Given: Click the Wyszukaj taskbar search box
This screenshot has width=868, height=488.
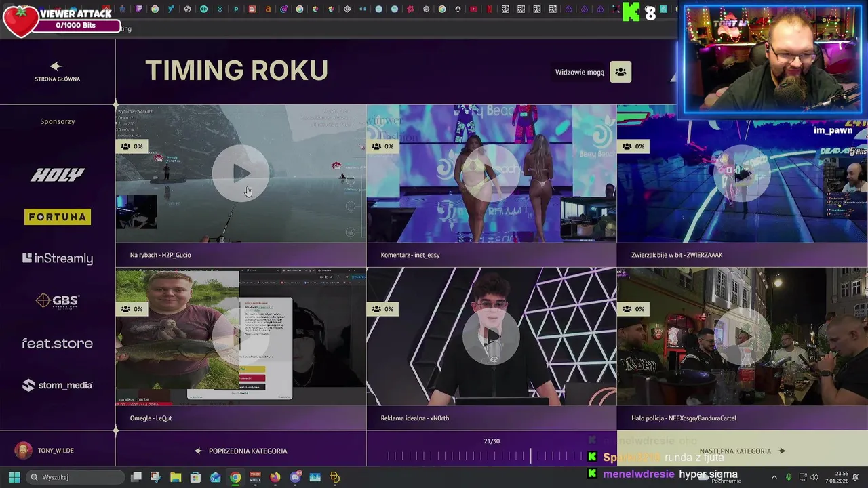Looking at the screenshot, I should coord(76,477).
